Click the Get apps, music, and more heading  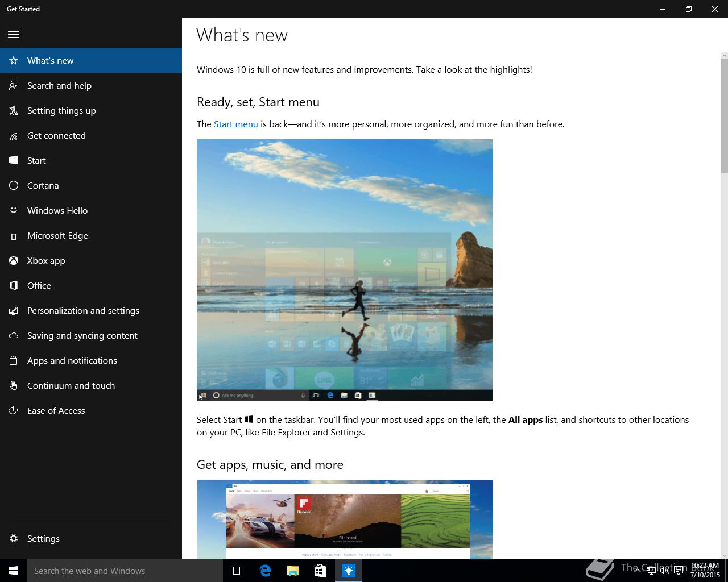270,465
